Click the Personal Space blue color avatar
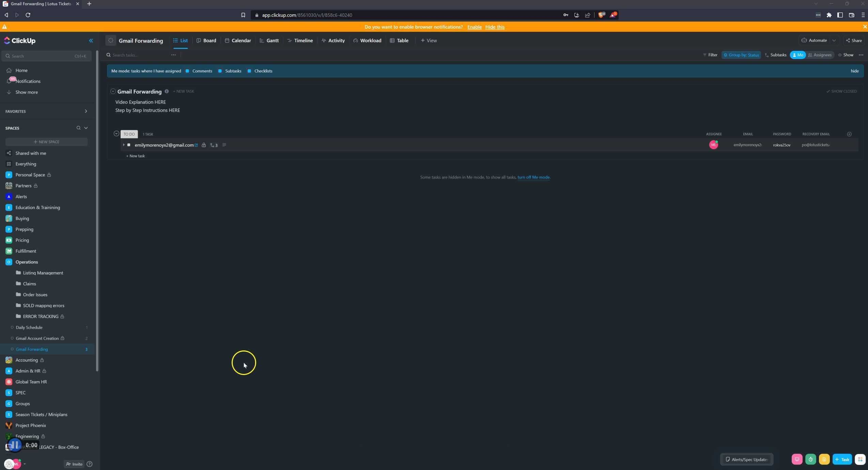The width and height of the screenshot is (868, 470). (x=9, y=175)
